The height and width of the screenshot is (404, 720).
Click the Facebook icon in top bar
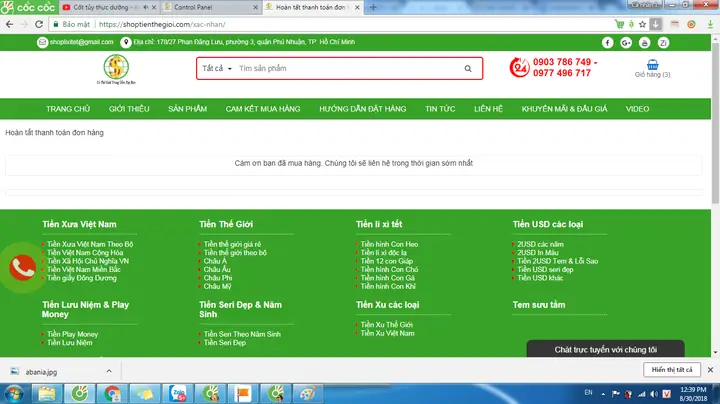coord(607,42)
